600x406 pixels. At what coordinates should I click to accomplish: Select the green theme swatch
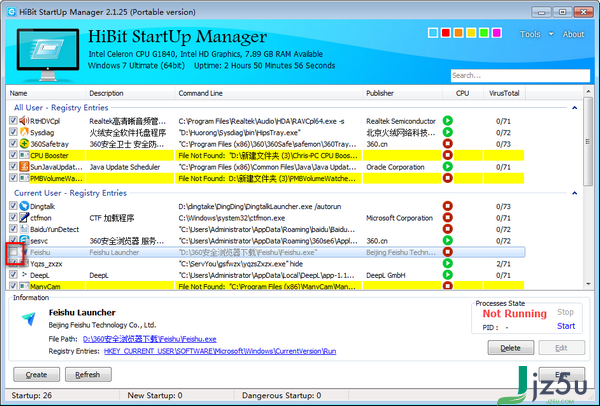coord(484,33)
